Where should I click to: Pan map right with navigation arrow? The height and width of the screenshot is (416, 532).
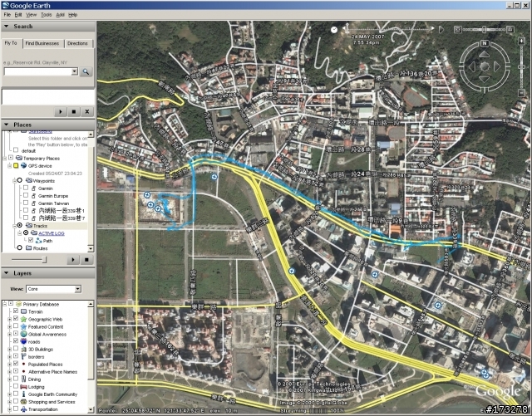(x=497, y=66)
